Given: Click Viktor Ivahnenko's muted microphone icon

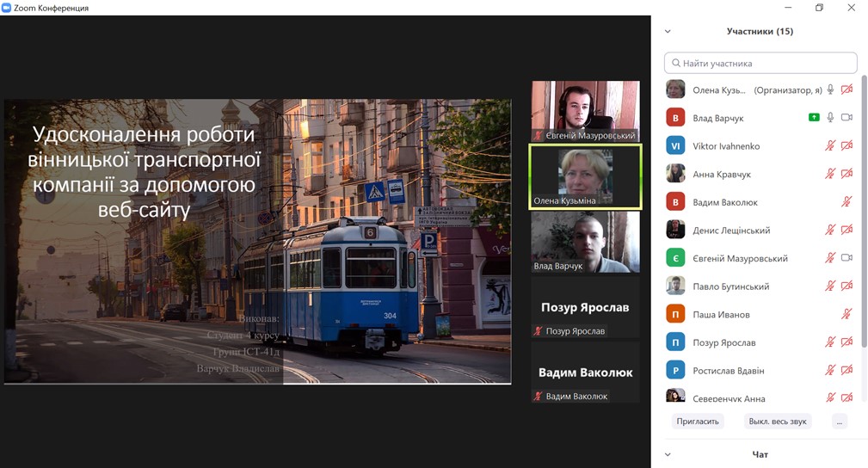Looking at the screenshot, I should pos(830,146).
